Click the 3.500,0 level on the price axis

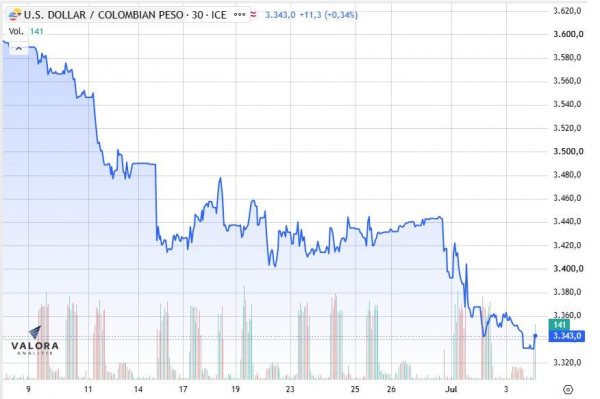tap(568, 151)
